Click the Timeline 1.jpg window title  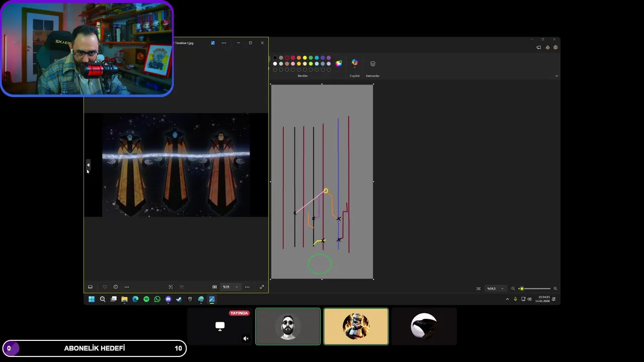click(184, 43)
